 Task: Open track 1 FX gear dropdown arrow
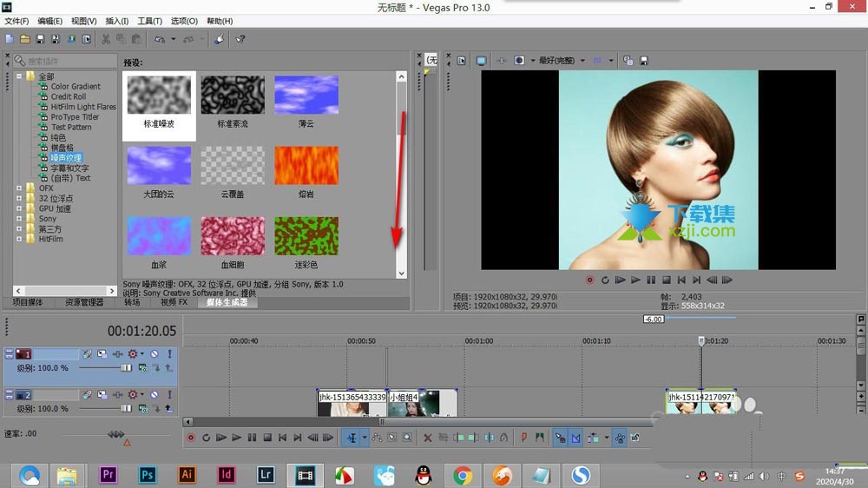click(x=142, y=353)
